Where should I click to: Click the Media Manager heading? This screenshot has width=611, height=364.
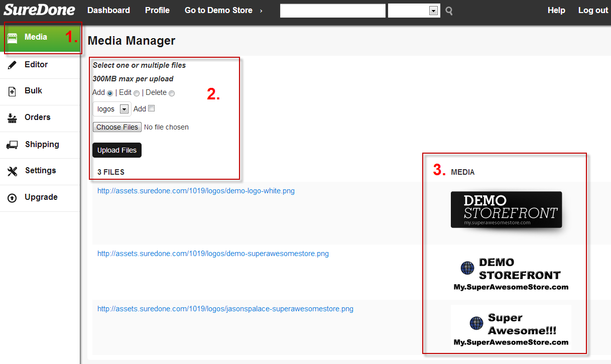point(132,41)
